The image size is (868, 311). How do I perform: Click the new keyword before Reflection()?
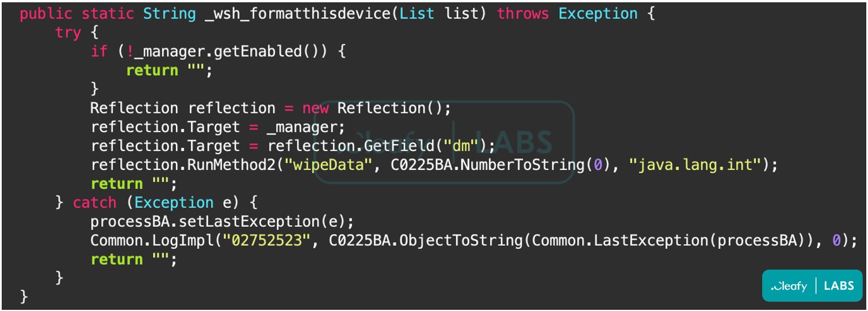[x=315, y=108]
